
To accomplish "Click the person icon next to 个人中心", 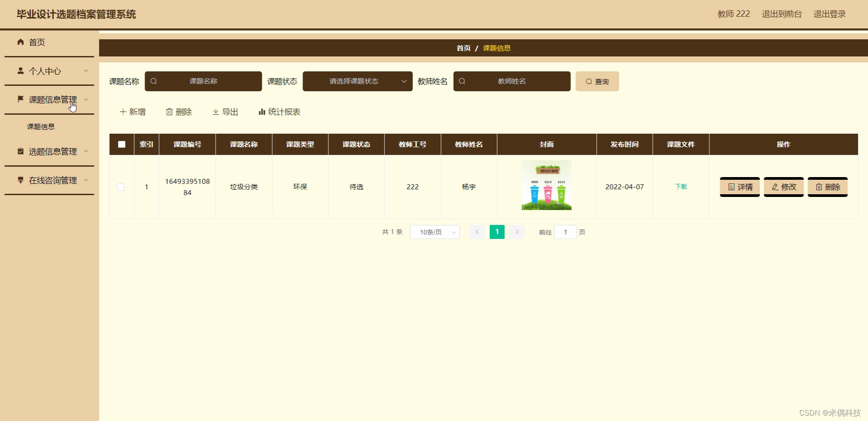I will [20, 70].
